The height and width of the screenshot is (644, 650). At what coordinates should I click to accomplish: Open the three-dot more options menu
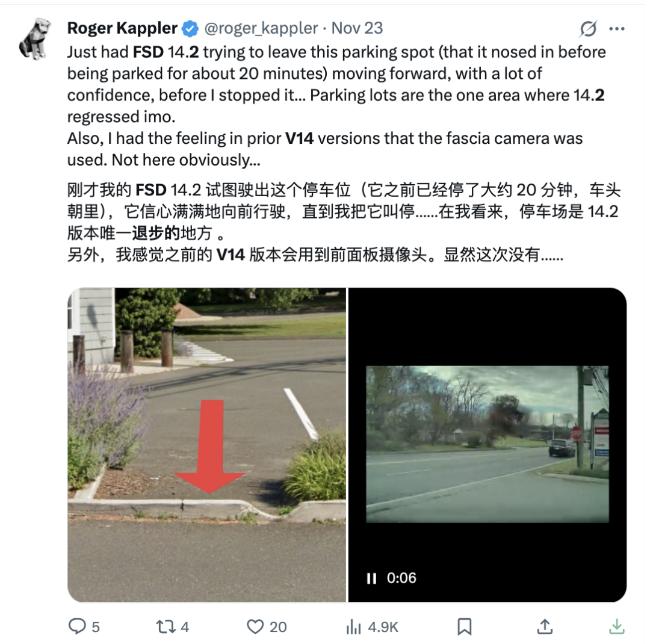tap(616, 29)
